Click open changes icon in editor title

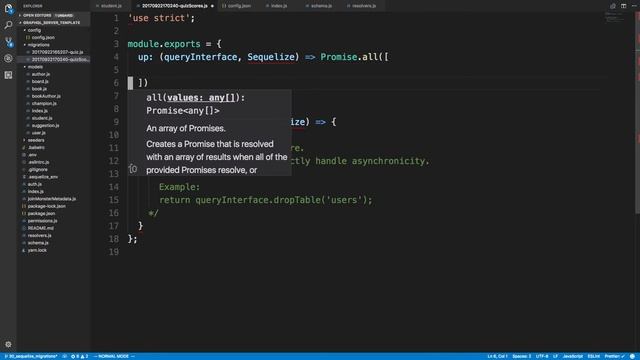(613, 6)
